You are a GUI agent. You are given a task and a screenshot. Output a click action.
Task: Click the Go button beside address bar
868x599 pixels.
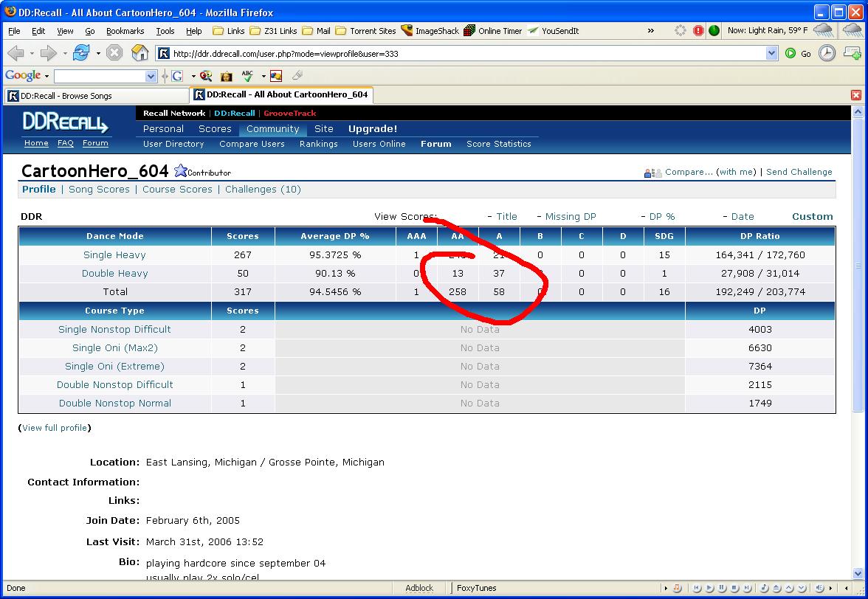tap(798, 53)
